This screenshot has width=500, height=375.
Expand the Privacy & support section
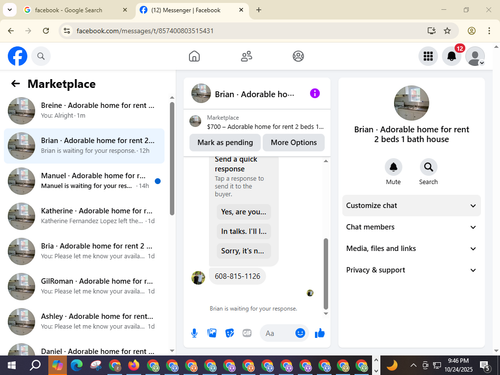pos(411,270)
